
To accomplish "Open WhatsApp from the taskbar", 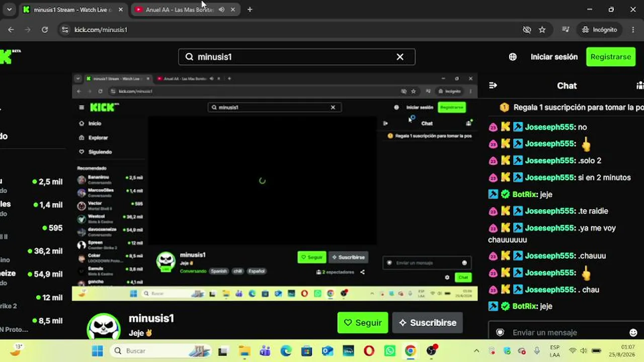I will (x=390, y=350).
